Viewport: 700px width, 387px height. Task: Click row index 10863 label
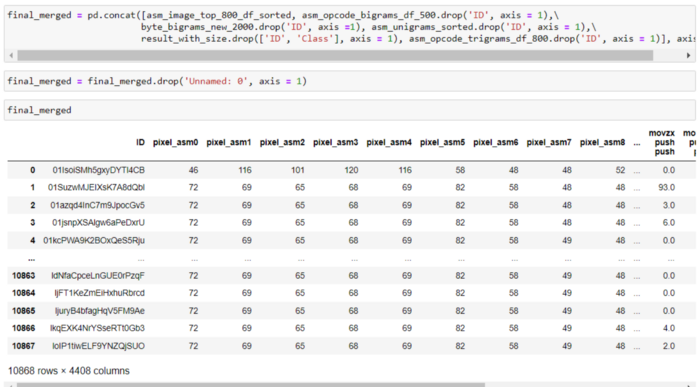pyautogui.click(x=24, y=275)
